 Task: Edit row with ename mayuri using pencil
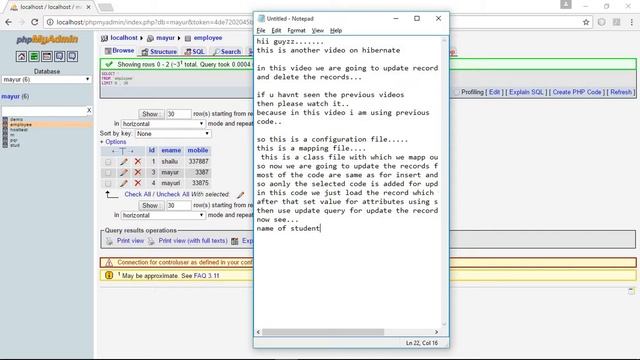[124, 183]
